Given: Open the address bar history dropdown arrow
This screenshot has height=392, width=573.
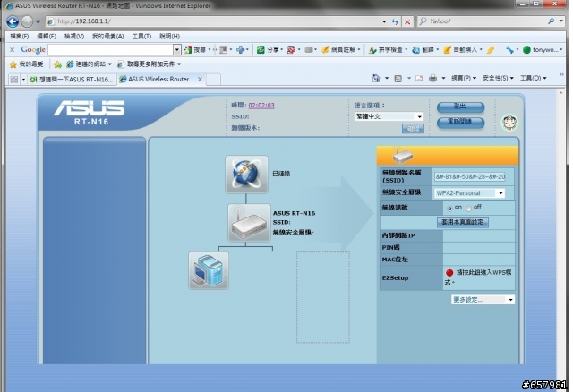Looking at the screenshot, I should point(384,21).
